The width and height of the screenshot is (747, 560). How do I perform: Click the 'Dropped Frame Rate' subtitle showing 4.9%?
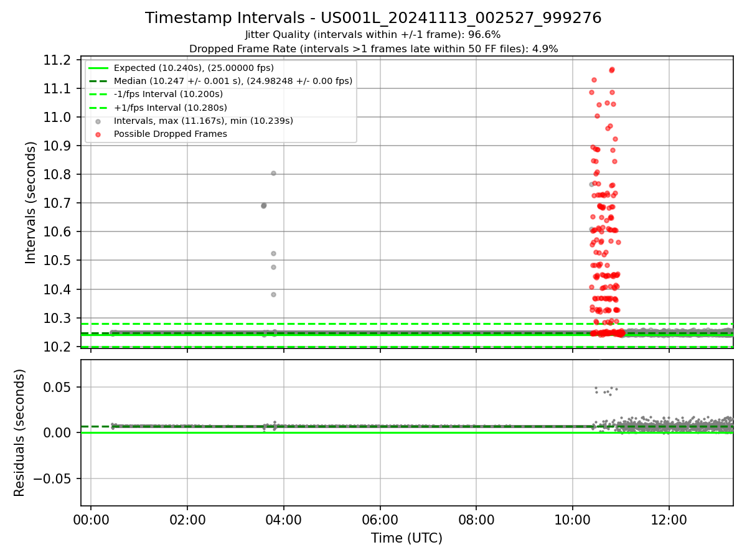[x=373, y=49]
